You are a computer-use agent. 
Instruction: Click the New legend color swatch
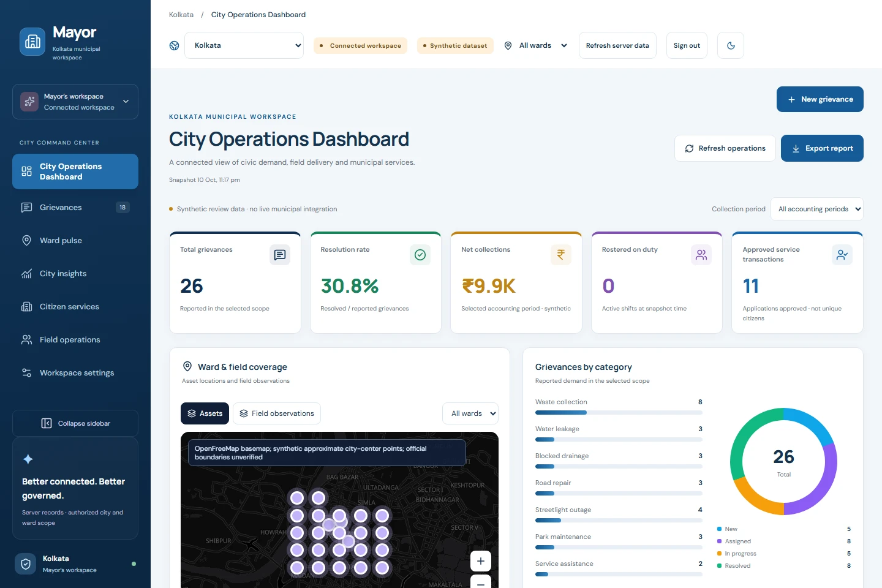tap(719, 529)
